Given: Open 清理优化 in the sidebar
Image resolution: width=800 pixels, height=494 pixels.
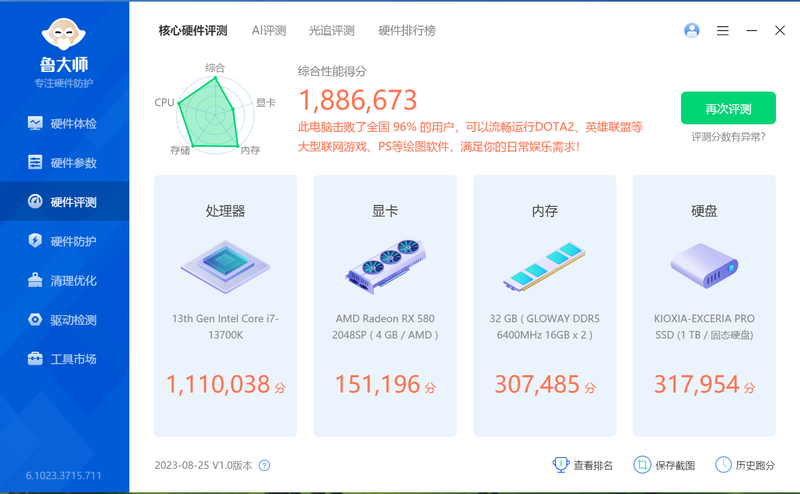Looking at the screenshot, I should point(64,281).
